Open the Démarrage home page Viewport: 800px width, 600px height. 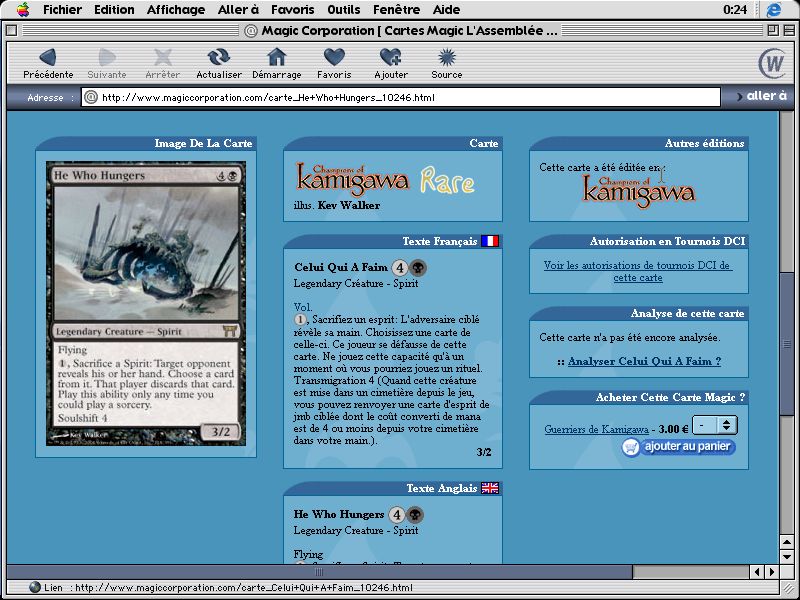point(277,63)
